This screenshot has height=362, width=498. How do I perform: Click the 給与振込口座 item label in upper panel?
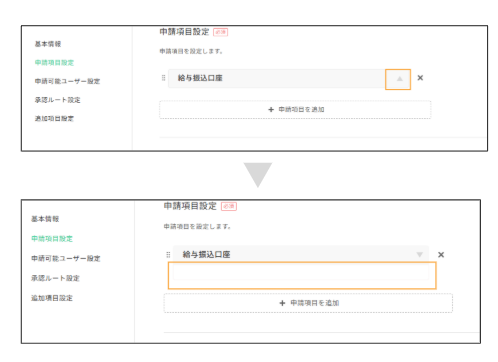200,78
